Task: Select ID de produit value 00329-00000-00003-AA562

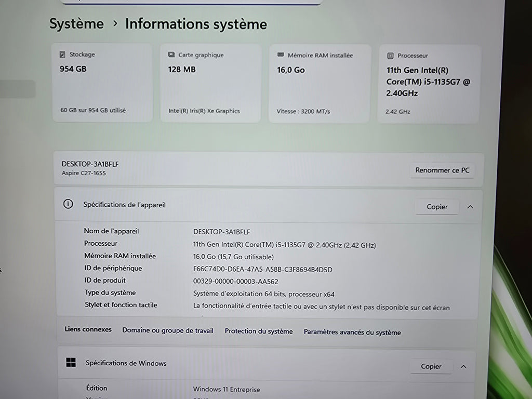Action: point(235,282)
